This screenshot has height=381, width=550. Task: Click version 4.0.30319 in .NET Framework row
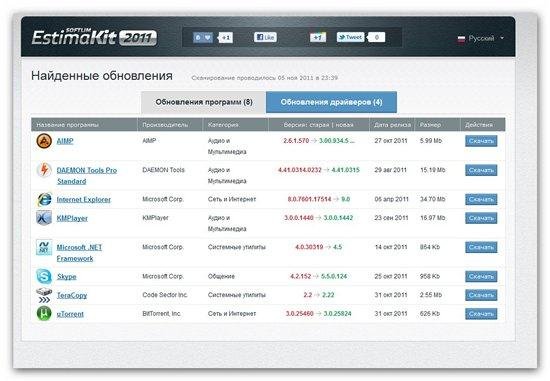(x=309, y=247)
